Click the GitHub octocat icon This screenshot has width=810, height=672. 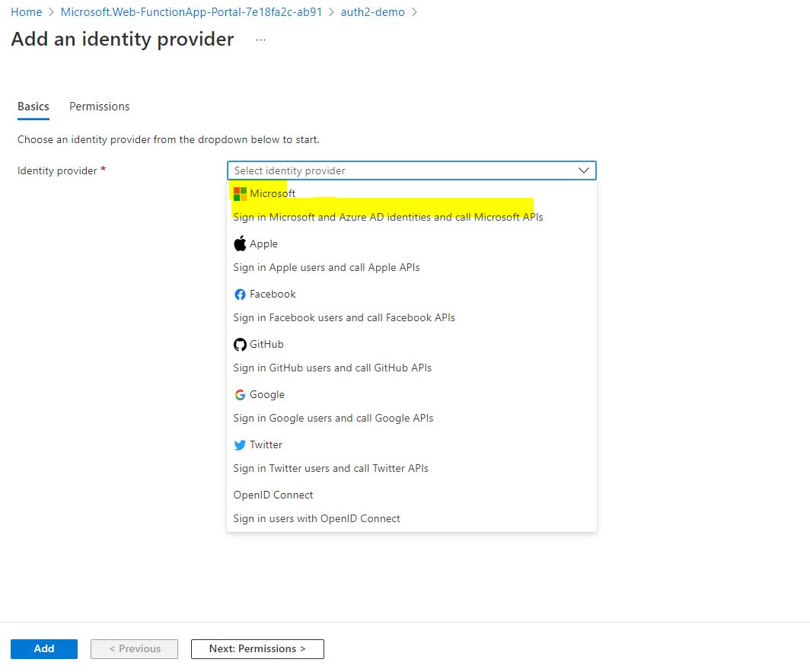tap(240, 345)
